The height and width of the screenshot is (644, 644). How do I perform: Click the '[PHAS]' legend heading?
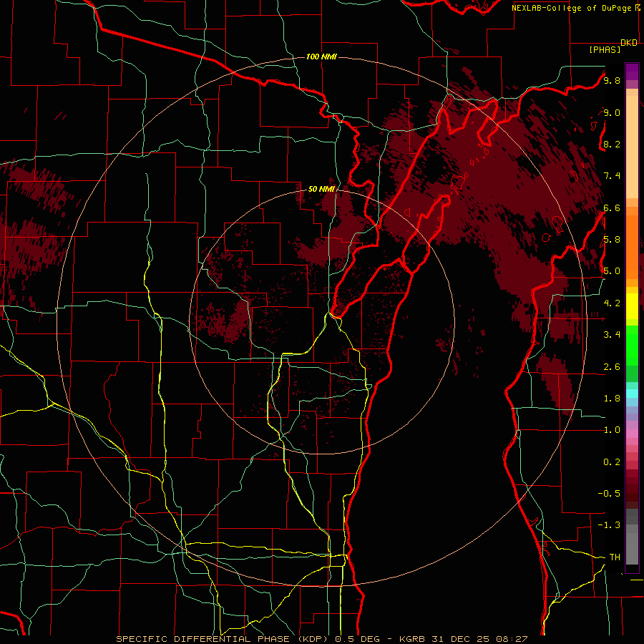(x=605, y=49)
